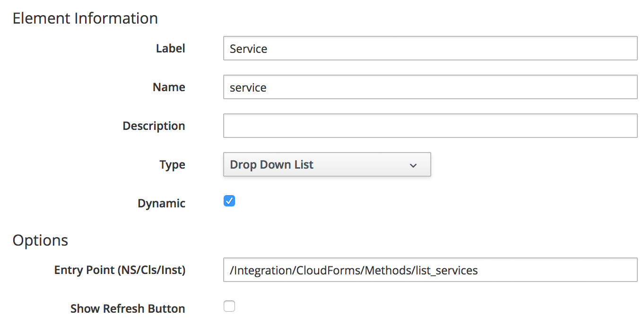Screen dimensions: 644x325
Task: Click the 'Show Refresh Button' caption text
Action: tap(128, 308)
